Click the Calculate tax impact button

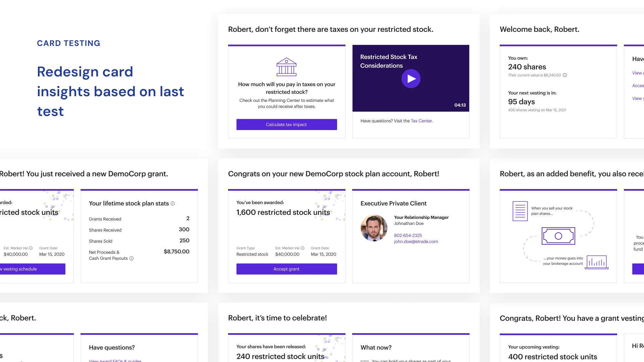pos(286,125)
